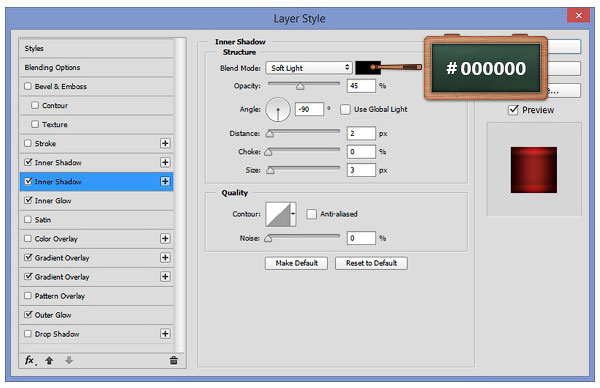Move effect up with up arrow
This screenshot has width=600, height=388.
point(49,360)
